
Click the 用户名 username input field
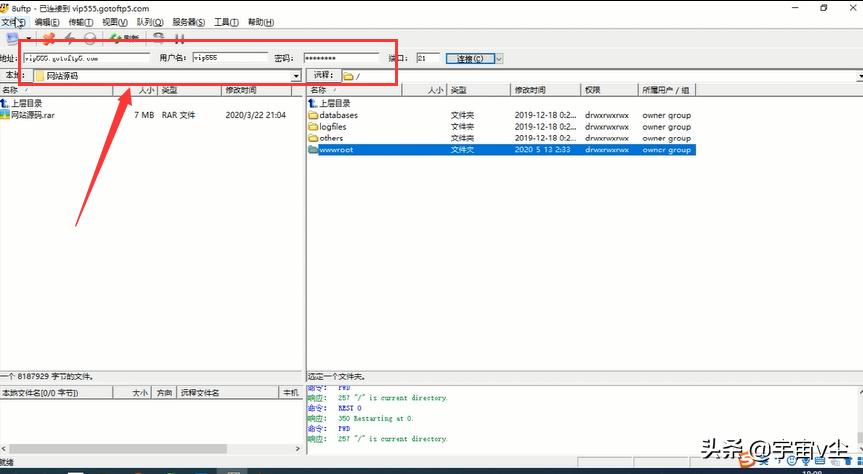point(230,58)
